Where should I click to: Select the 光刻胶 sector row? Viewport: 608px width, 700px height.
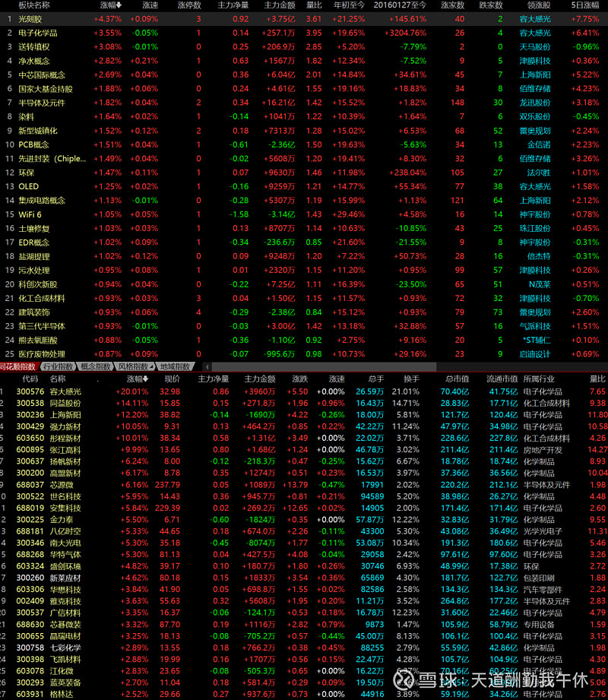304,19
